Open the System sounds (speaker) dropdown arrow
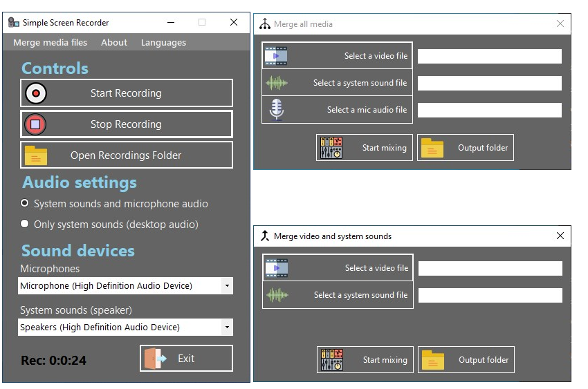 click(x=227, y=328)
